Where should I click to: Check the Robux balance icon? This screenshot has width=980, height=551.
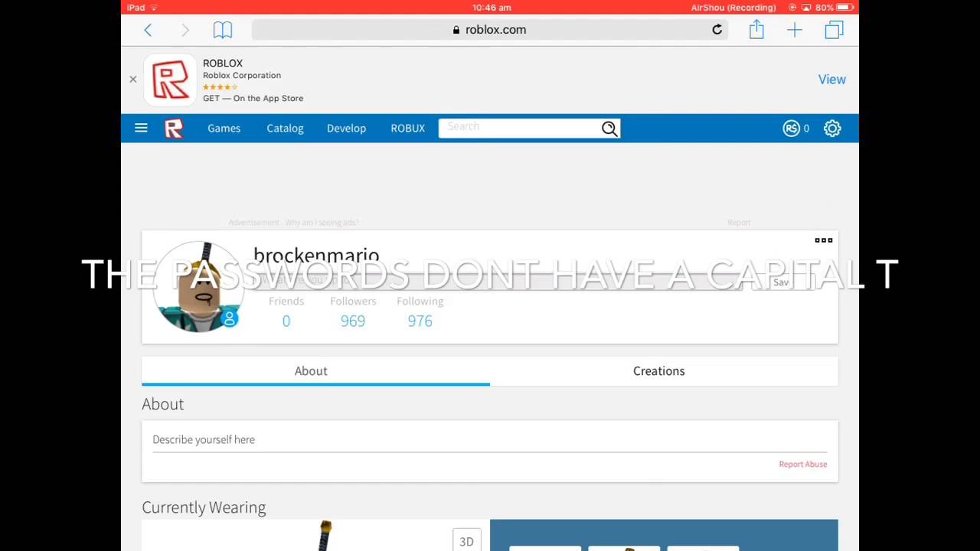pyautogui.click(x=791, y=129)
